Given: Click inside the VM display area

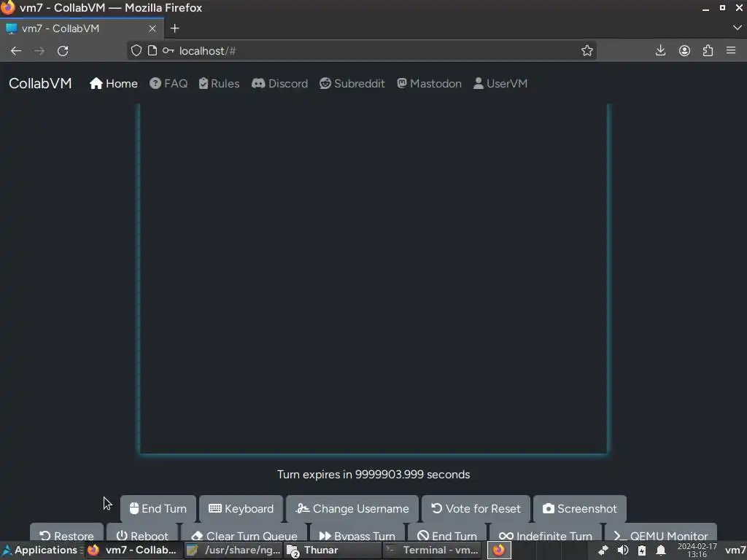Looking at the screenshot, I should click(373, 279).
